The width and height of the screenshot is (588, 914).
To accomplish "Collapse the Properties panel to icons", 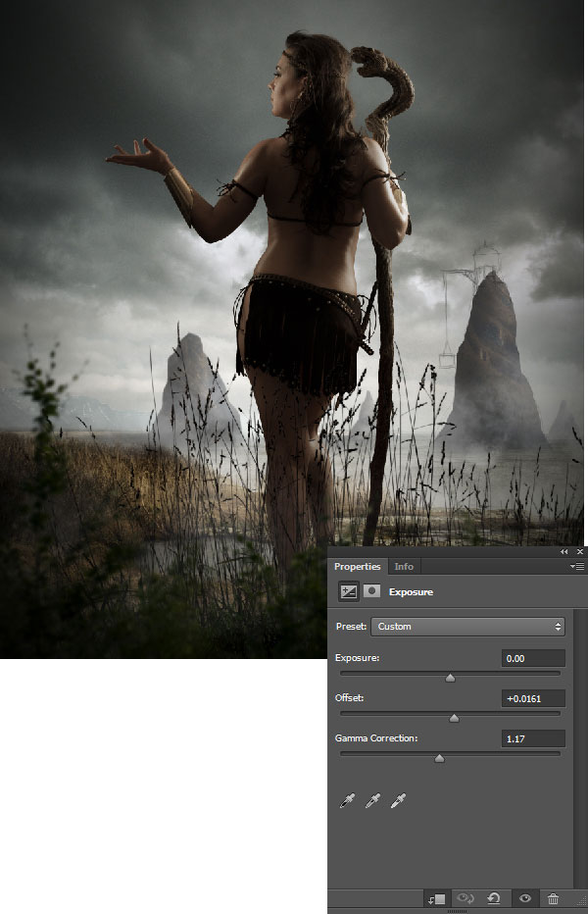I will coord(563,551).
